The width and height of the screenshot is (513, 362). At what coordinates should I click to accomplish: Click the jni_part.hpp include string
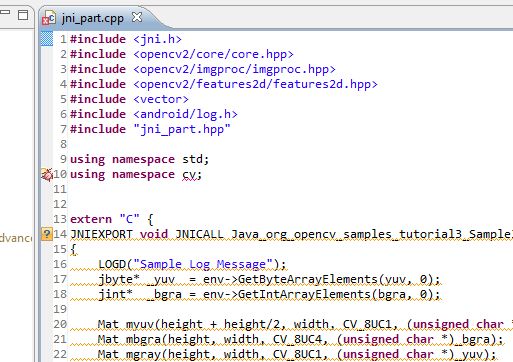182,129
